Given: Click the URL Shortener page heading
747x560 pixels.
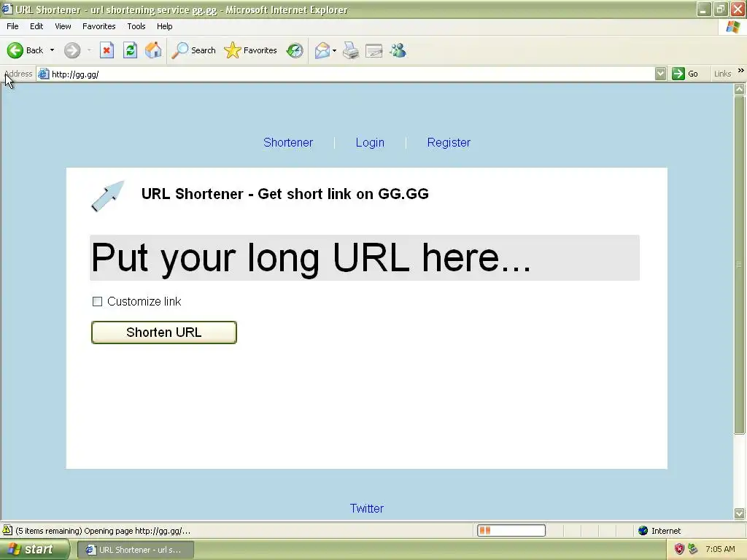Looking at the screenshot, I should pyautogui.click(x=285, y=194).
